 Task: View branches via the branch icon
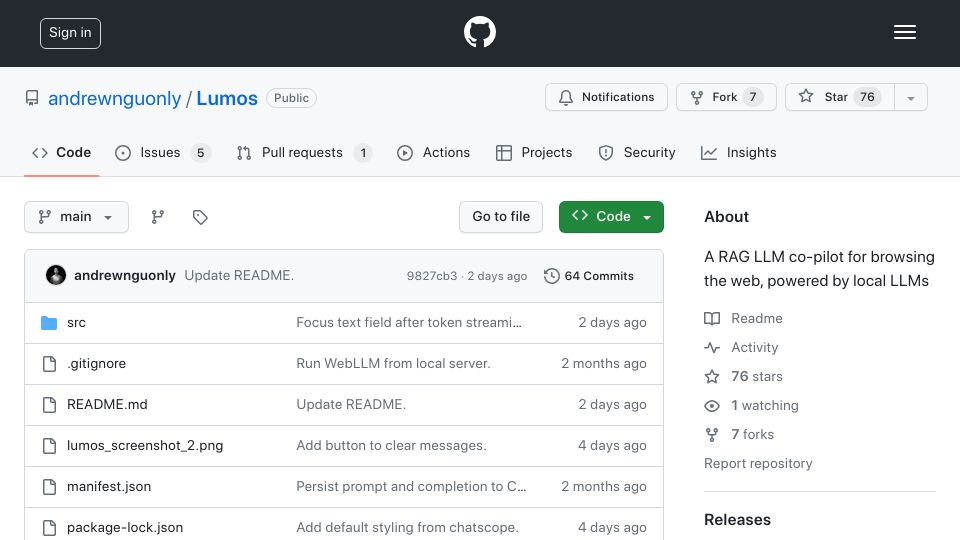click(158, 217)
